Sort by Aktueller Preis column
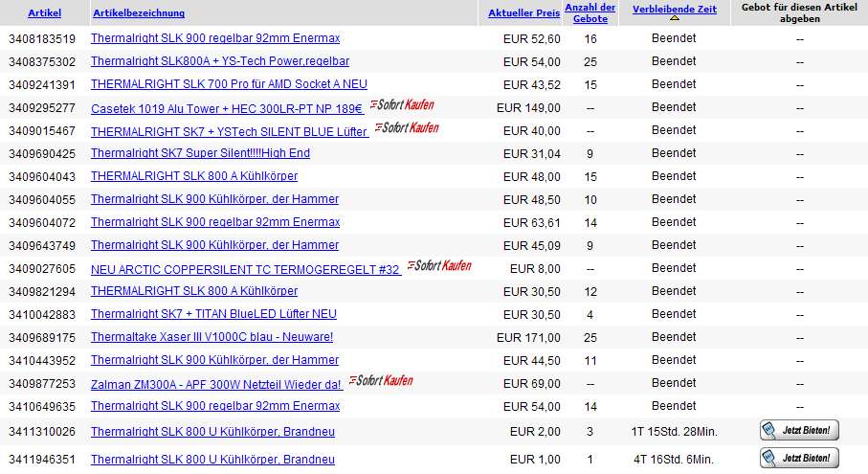 click(x=523, y=12)
